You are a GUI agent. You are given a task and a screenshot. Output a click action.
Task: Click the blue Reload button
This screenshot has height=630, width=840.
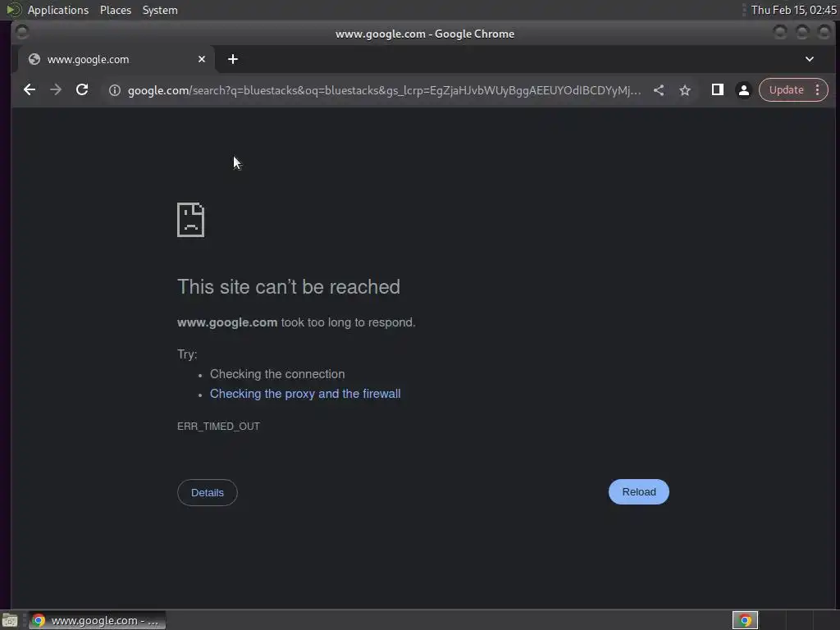(638, 492)
